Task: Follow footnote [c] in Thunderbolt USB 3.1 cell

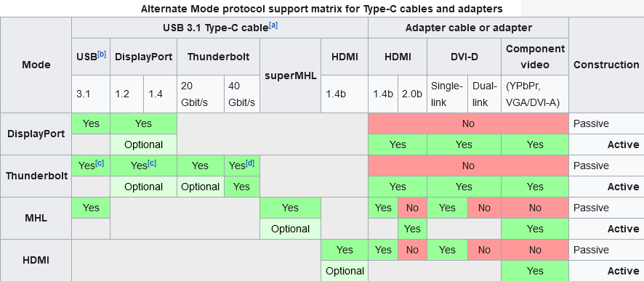Action: [100, 163]
